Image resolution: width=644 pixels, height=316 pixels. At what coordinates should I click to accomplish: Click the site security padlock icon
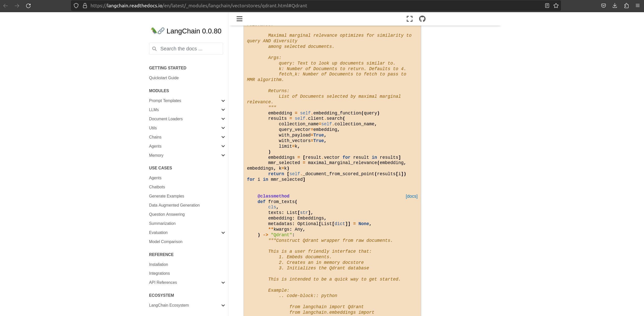pos(85,6)
